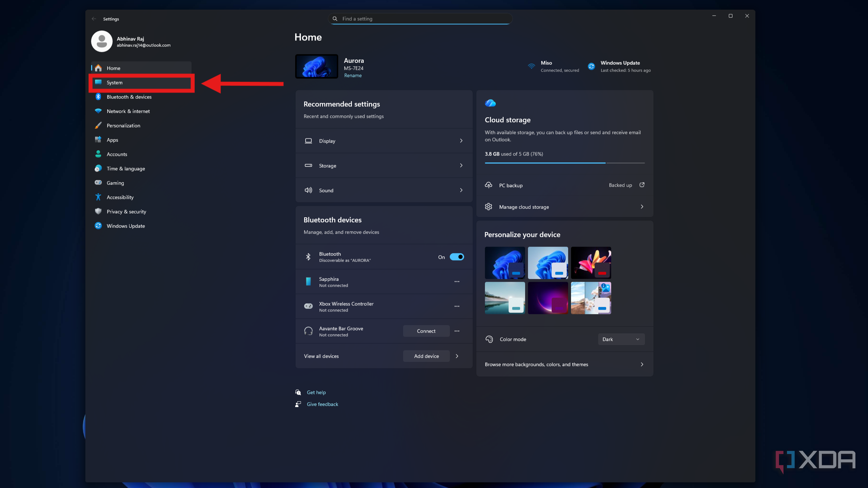The height and width of the screenshot is (488, 868).
Task: Turn off the Bluetooth toggle
Action: click(457, 257)
